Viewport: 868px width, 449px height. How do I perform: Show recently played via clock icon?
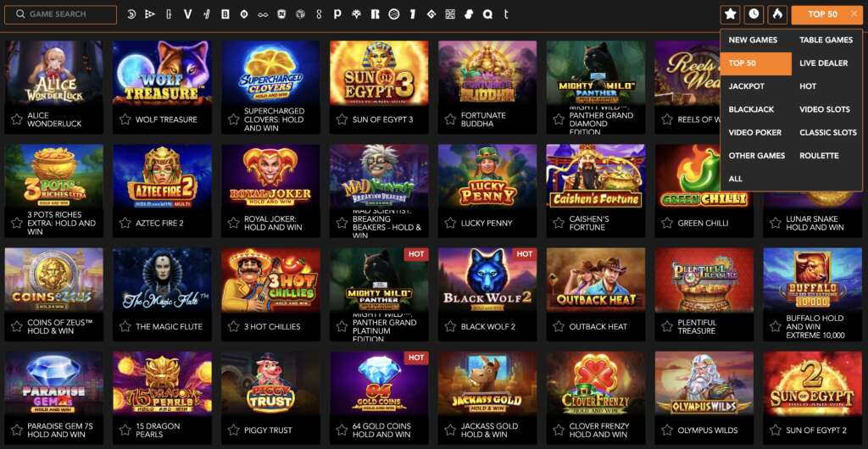[754, 14]
